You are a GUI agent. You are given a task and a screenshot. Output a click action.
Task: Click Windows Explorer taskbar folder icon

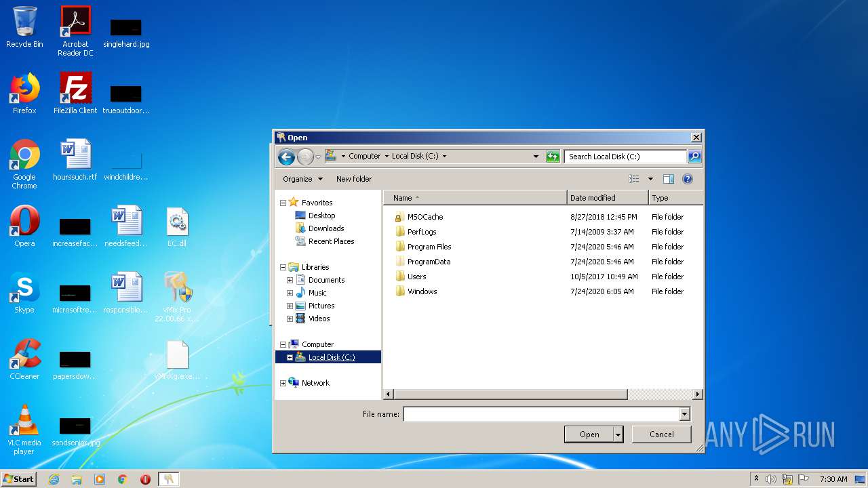77,479
